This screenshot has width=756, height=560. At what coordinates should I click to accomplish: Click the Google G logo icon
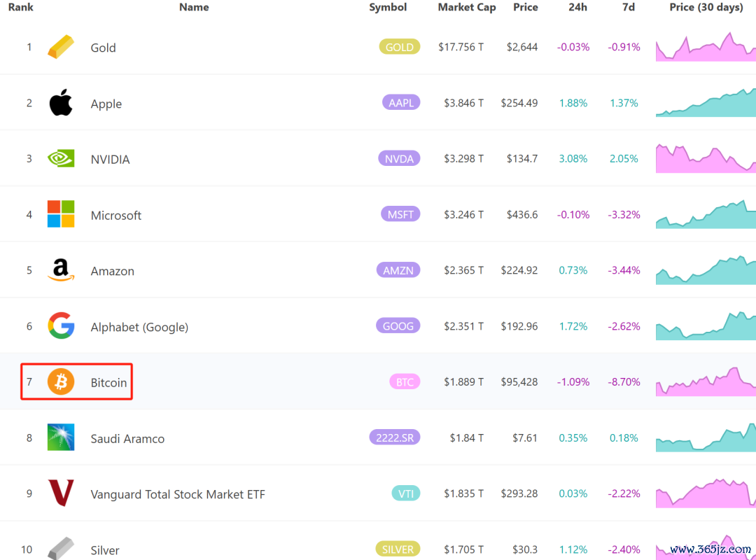tap(61, 326)
